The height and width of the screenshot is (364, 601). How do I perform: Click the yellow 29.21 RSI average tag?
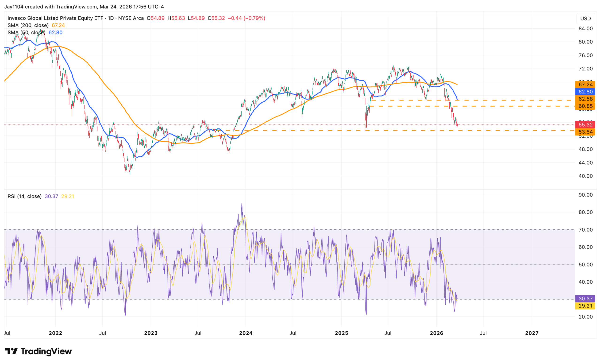tap(585, 306)
